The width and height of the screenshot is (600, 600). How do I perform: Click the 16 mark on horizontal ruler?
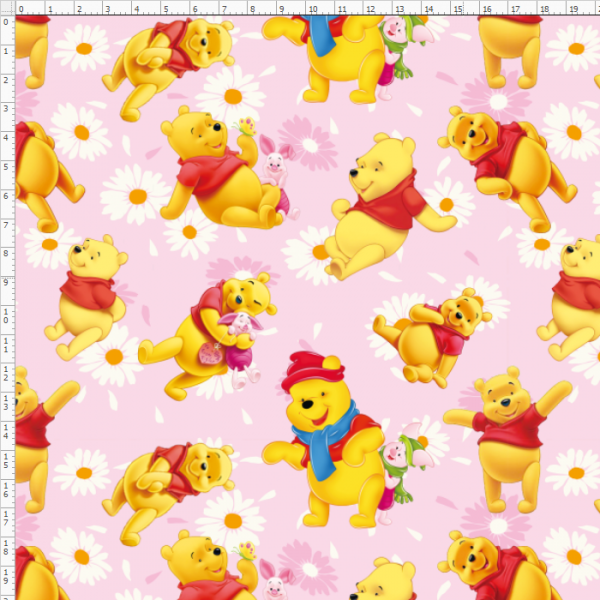pos(487,9)
